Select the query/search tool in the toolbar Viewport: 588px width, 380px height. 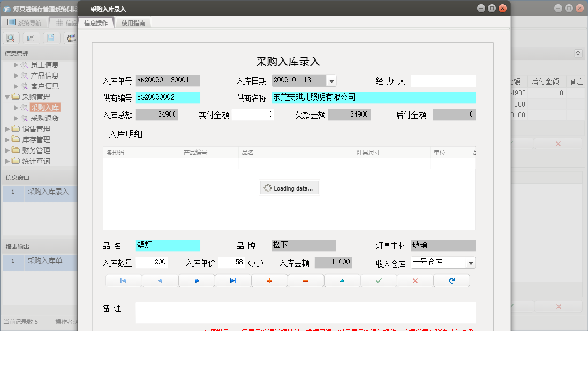[x=11, y=37]
